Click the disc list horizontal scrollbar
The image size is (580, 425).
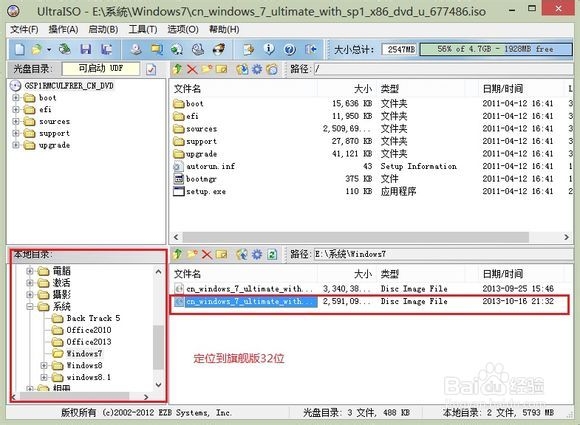pyautogui.click(x=356, y=237)
